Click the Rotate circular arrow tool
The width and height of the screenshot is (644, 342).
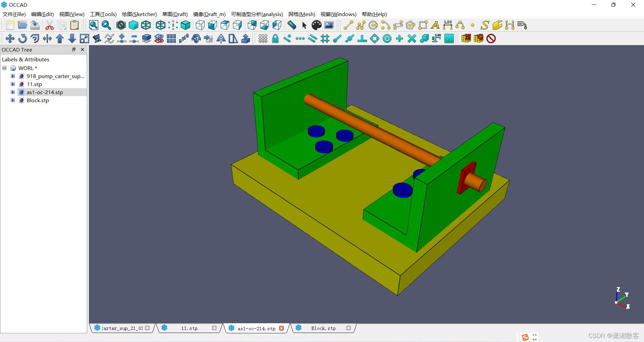tap(22, 39)
